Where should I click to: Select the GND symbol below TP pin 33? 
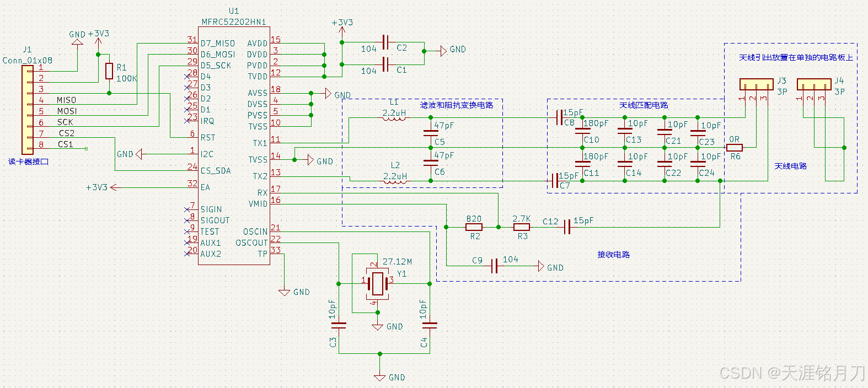click(x=285, y=293)
